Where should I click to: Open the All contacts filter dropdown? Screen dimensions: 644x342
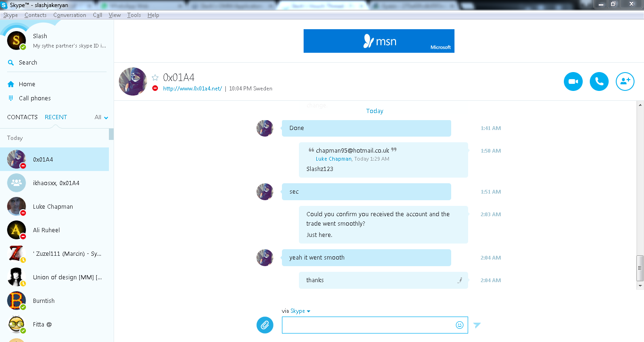coord(101,117)
